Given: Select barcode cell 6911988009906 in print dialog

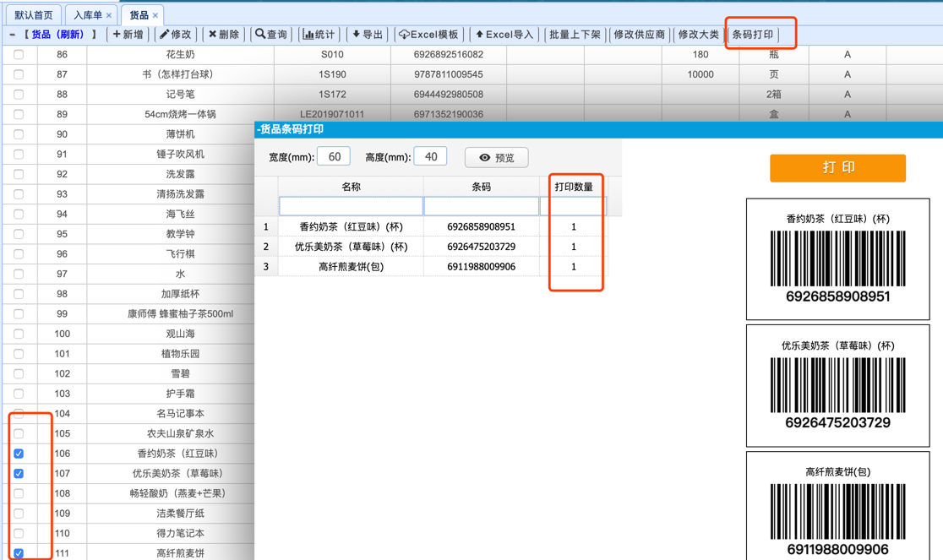Looking at the screenshot, I should click(x=481, y=266).
